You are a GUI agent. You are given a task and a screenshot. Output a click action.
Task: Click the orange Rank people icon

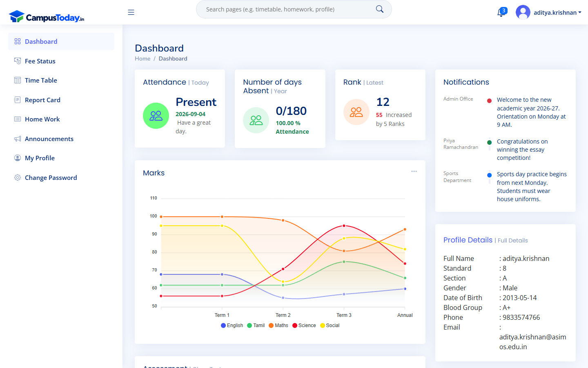pos(356,112)
